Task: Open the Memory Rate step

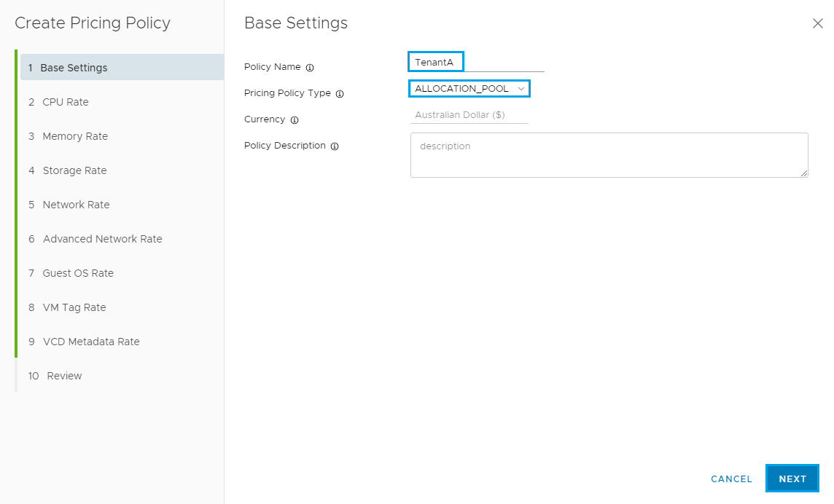Action: click(75, 136)
